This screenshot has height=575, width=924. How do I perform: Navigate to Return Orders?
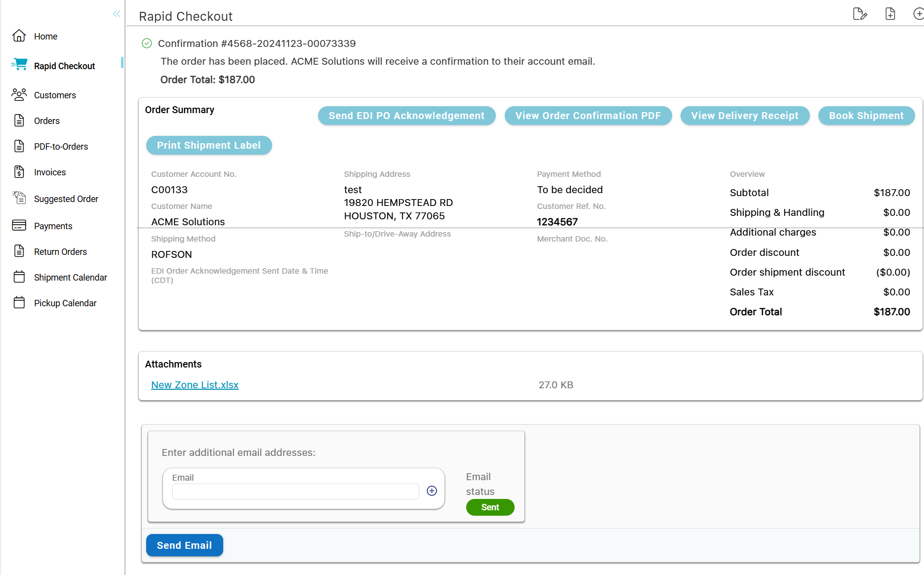[x=60, y=252]
